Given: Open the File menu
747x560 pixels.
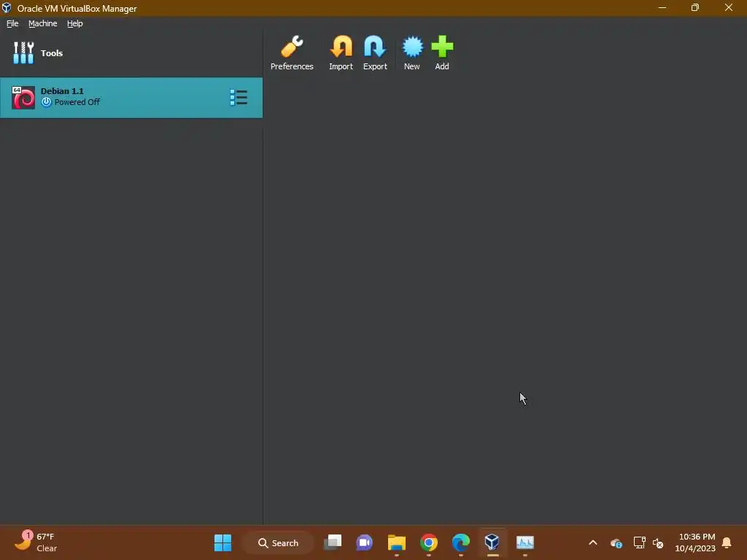Looking at the screenshot, I should (x=12, y=23).
